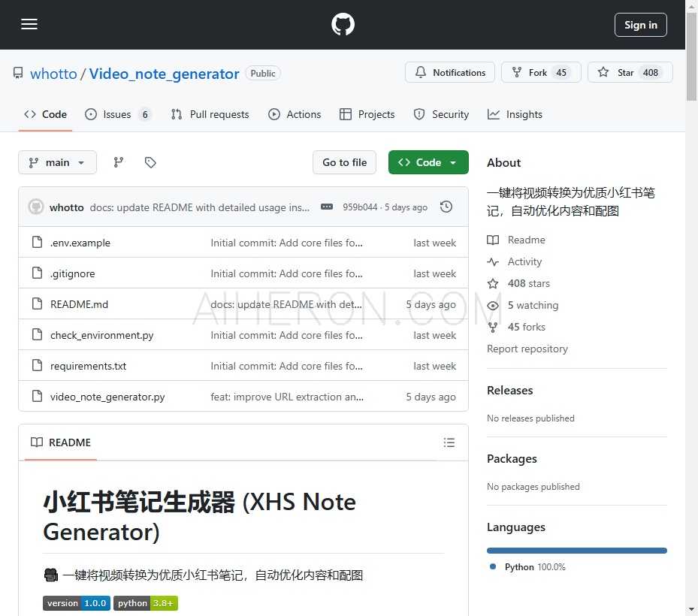Viewport: 698px width, 616px height.
Task: Click the Sign in button
Action: (x=640, y=25)
